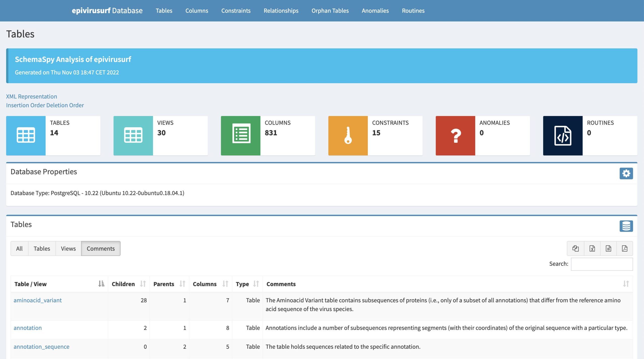Open the aminoacid_variant table
Viewport: 644px width, 359px height.
37,300
